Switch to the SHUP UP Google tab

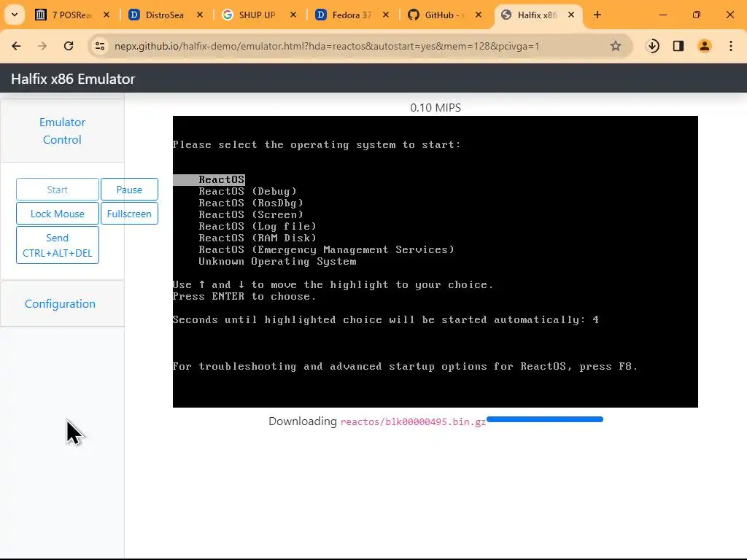click(x=258, y=15)
